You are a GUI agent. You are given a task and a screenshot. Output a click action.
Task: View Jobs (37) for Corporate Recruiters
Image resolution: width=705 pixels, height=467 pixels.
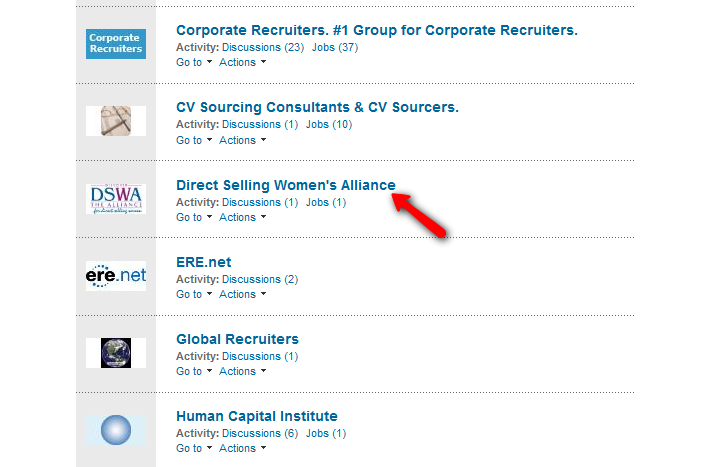click(x=335, y=47)
